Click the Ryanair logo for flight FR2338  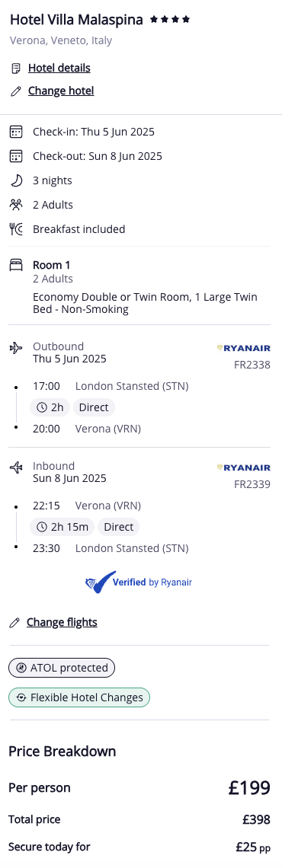pyautogui.click(x=243, y=348)
